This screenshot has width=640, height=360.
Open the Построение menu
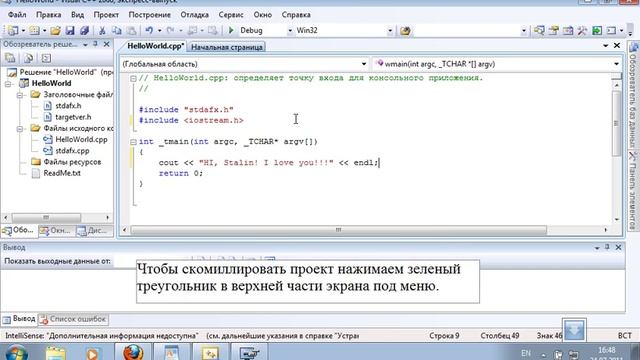[150, 15]
